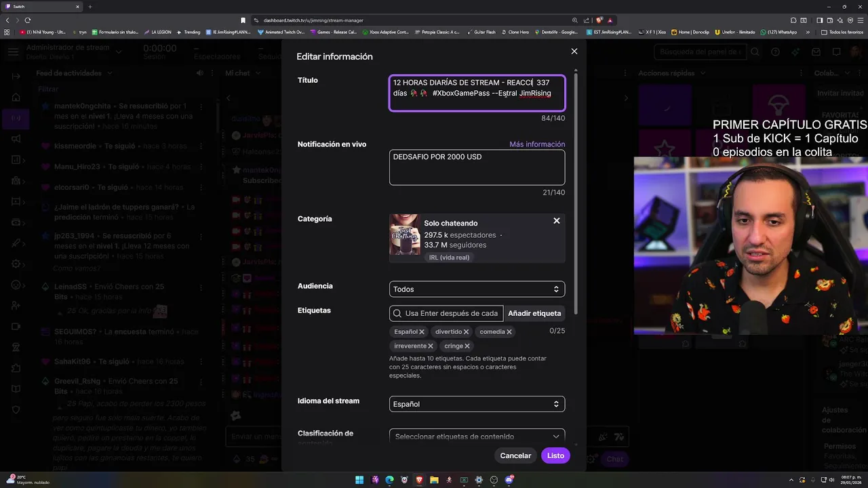The height and width of the screenshot is (488, 868).
Task: Click the etiquetas search input field
Action: click(446, 313)
